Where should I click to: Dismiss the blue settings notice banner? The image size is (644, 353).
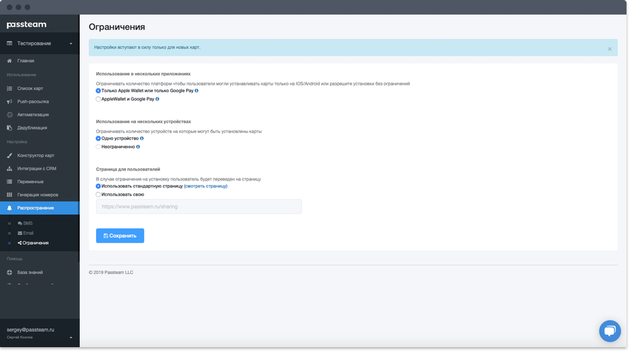coord(610,49)
